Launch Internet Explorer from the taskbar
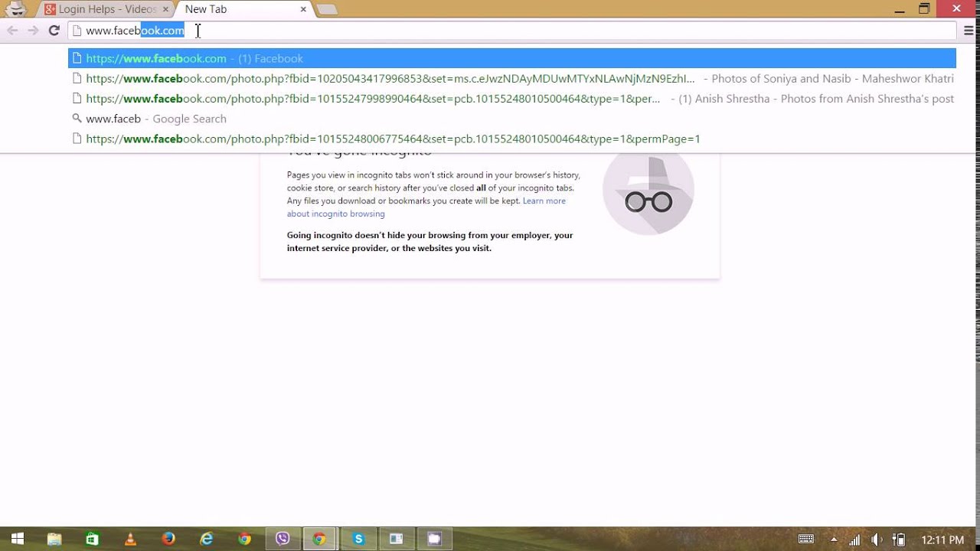This screenshot has height=551, width=980. pyautogui.click(x=207, y=539)
